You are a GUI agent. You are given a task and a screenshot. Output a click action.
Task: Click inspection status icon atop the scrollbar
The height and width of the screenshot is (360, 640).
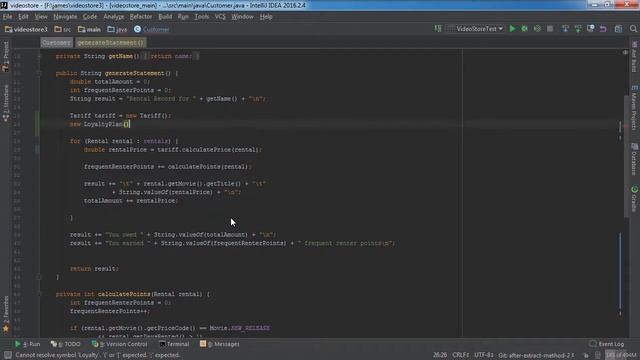tap(625, 53)
